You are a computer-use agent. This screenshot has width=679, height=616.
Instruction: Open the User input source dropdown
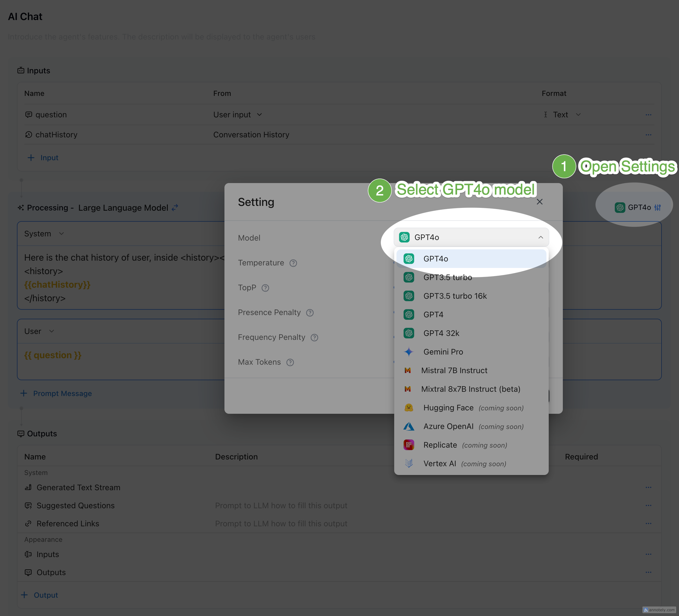coord(237,115)
